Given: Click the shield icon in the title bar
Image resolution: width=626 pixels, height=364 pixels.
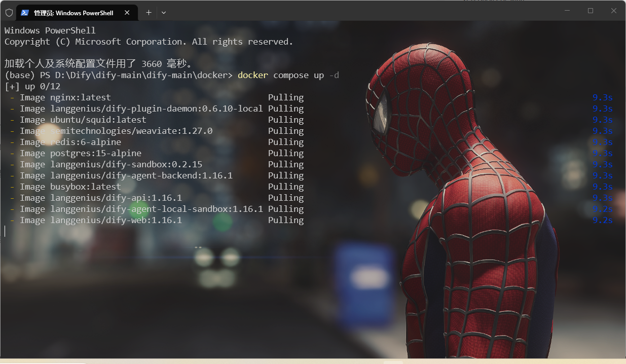Looking at the screenshot, I should [9, 13].
